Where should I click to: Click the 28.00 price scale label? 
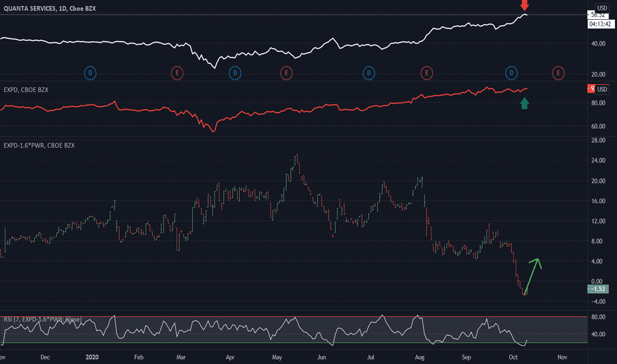pyautogui.click(x=598, y=140)
